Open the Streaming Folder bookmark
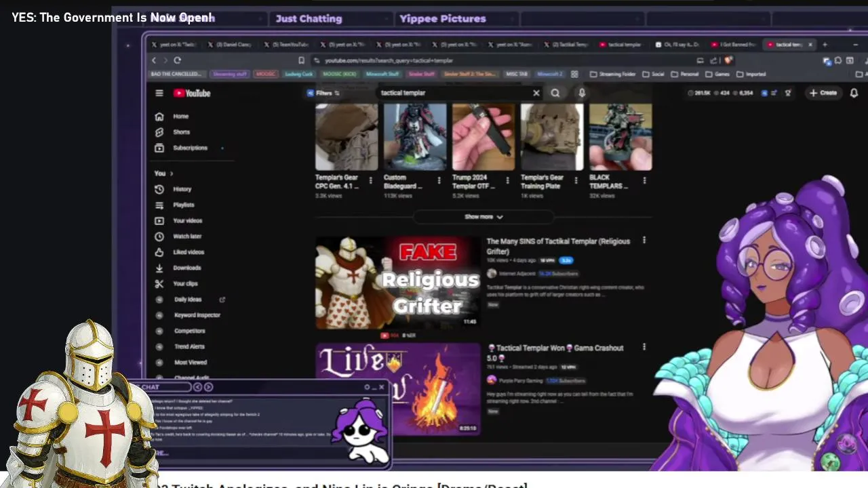Screen dimensions: 868x488 click(x=612, y=74)
